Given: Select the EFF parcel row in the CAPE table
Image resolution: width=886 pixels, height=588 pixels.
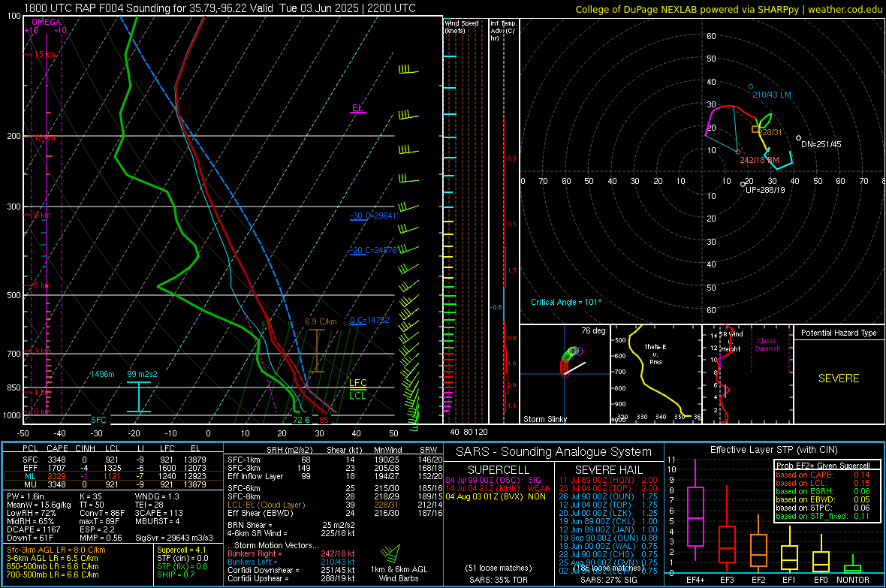Looking at the screenshot, I should [113, 468].
